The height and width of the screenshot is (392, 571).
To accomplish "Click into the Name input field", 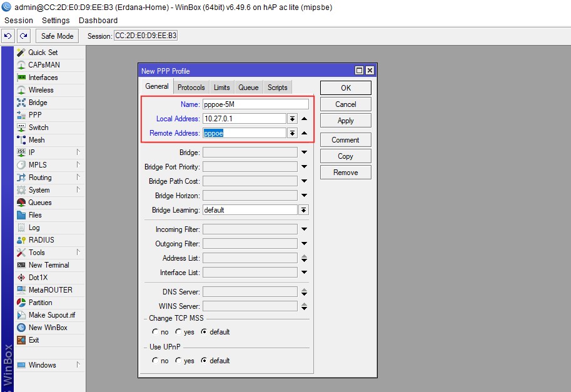I will pos(255,104).
